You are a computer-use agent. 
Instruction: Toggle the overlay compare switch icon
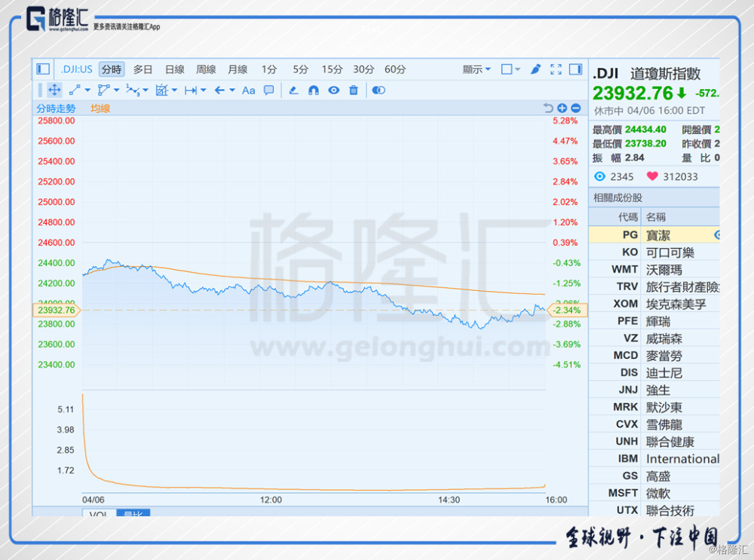(379, 90)
